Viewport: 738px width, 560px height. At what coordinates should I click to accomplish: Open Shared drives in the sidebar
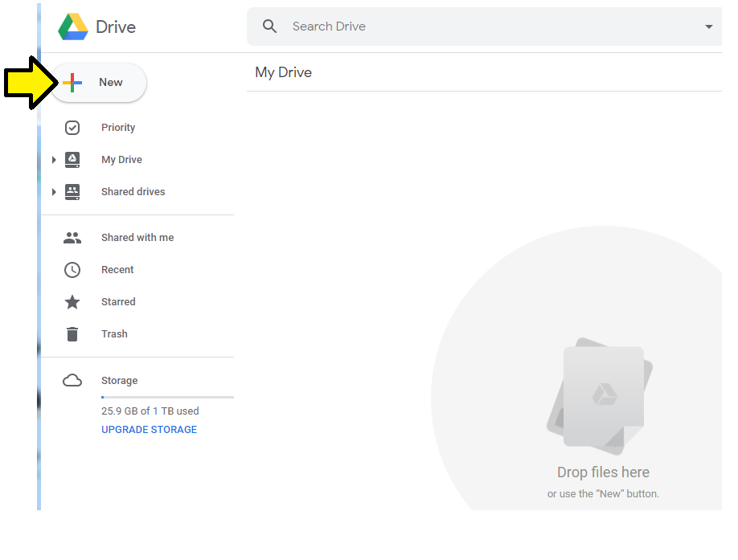[133, 192]
